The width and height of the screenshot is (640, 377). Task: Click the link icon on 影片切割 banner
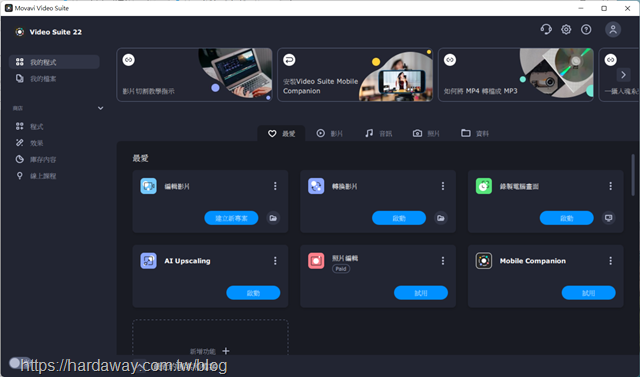coord(129,60)
